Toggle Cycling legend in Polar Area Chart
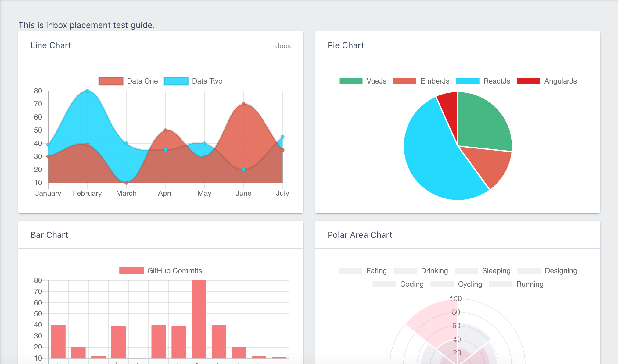Viewport: 618px width, 364px height. (x=456, y=284)
